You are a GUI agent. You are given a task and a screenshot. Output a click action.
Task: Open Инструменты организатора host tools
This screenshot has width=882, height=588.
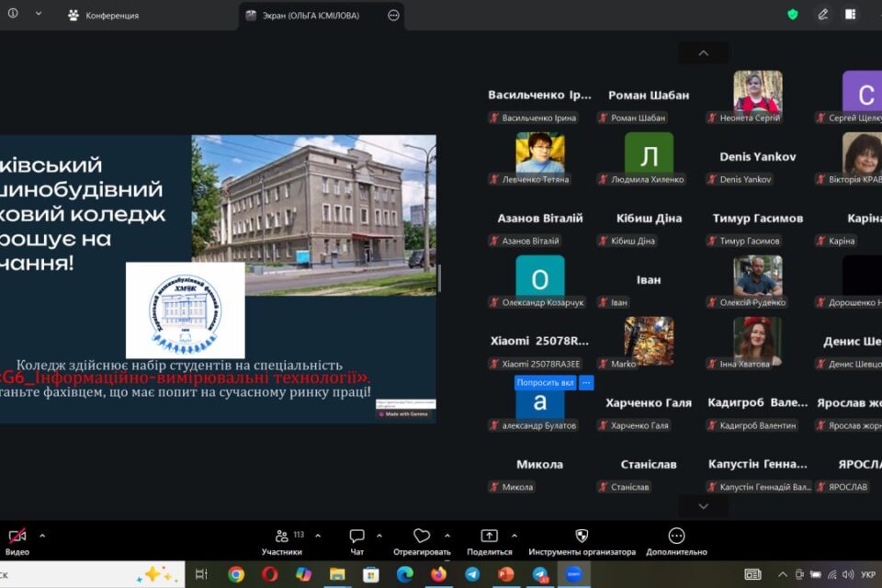click(x=582, y=542)
